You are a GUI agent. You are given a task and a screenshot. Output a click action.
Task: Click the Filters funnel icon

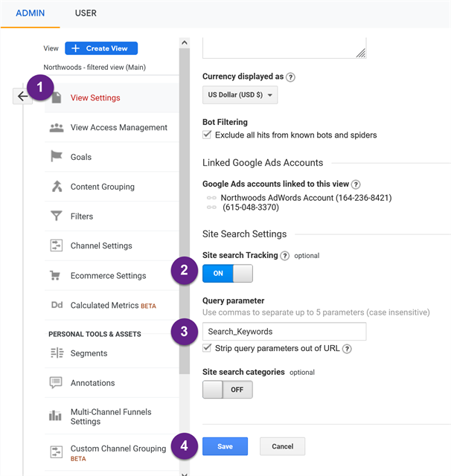56,216
